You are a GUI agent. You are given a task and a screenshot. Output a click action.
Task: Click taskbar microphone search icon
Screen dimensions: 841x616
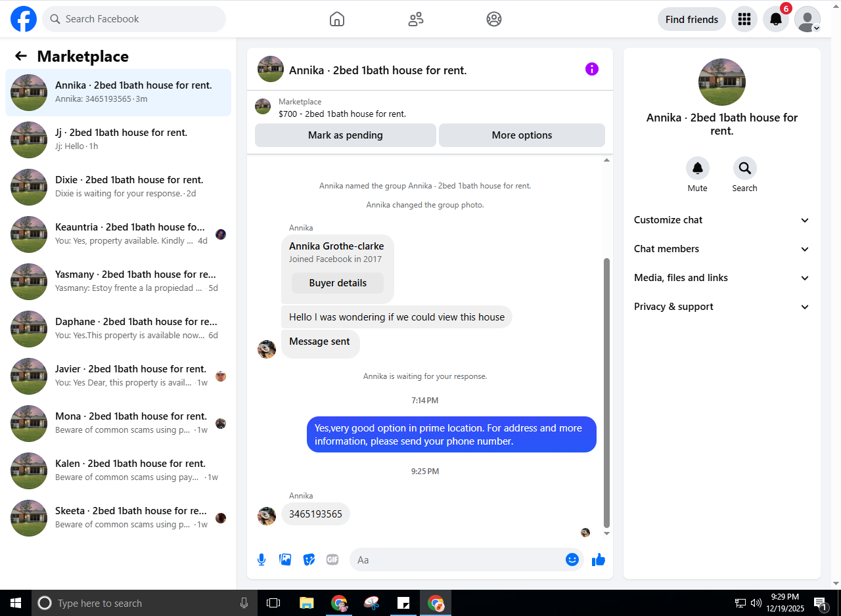click(244, 603)
